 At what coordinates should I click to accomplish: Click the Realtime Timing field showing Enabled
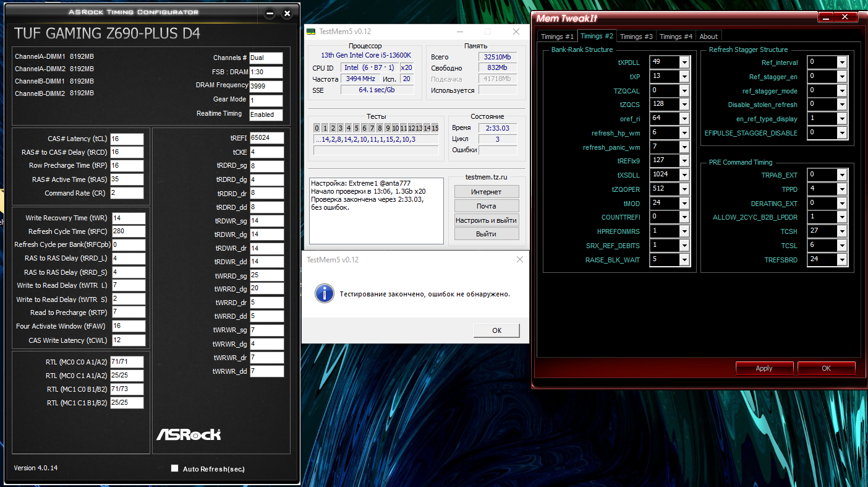click(266, 115)
